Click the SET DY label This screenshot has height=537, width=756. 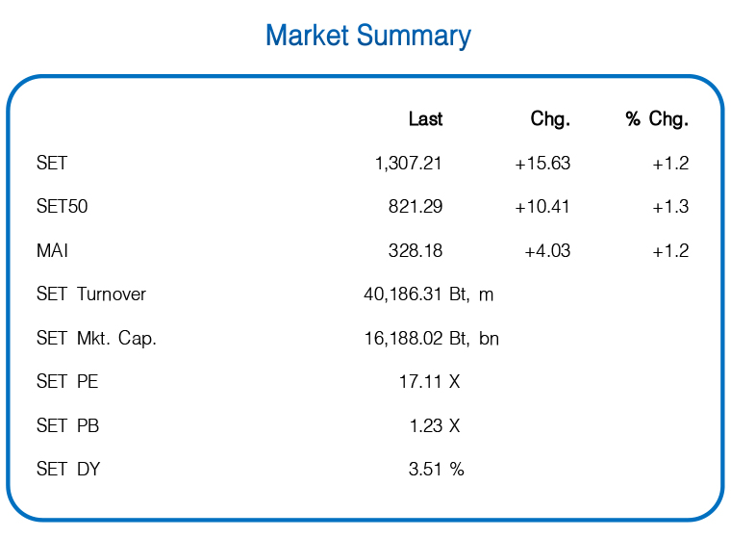coord(68,470)
